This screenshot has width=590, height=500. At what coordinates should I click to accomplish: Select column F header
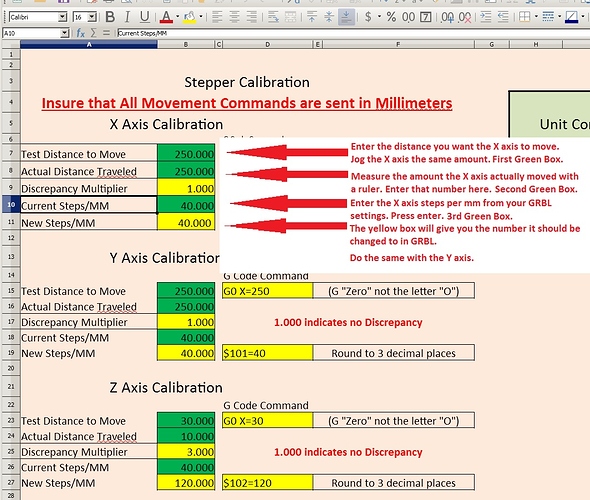[398, 44]
